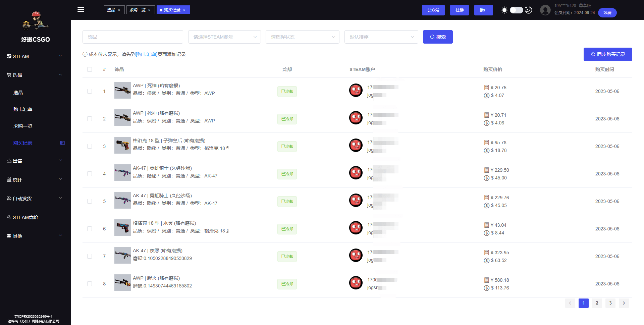
Task: Click the 同步购买记录 button
Action: [608, 54]
